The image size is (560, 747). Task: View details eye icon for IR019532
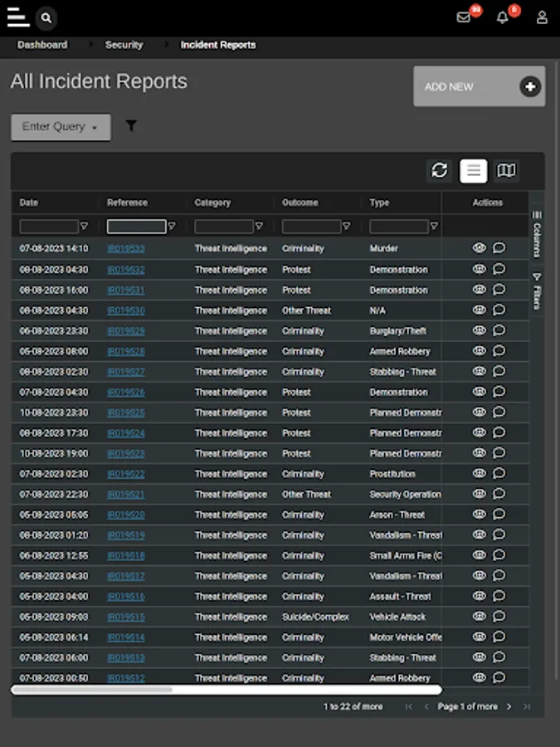pos(479,269)
